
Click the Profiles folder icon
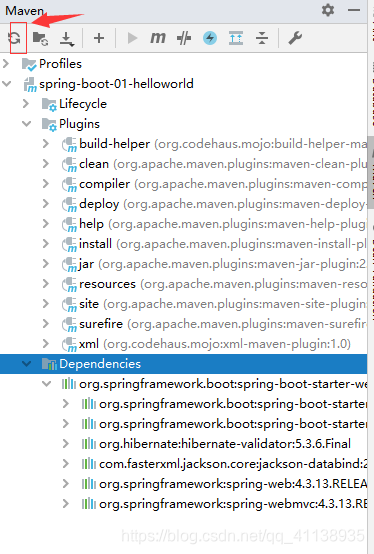(x=29, y=64)
